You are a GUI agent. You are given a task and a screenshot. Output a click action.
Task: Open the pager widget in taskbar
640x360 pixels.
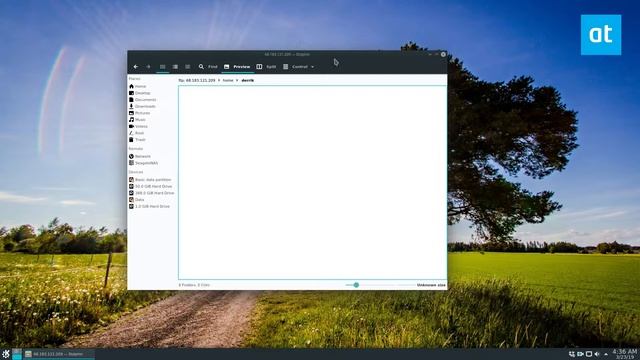point(17,354)
